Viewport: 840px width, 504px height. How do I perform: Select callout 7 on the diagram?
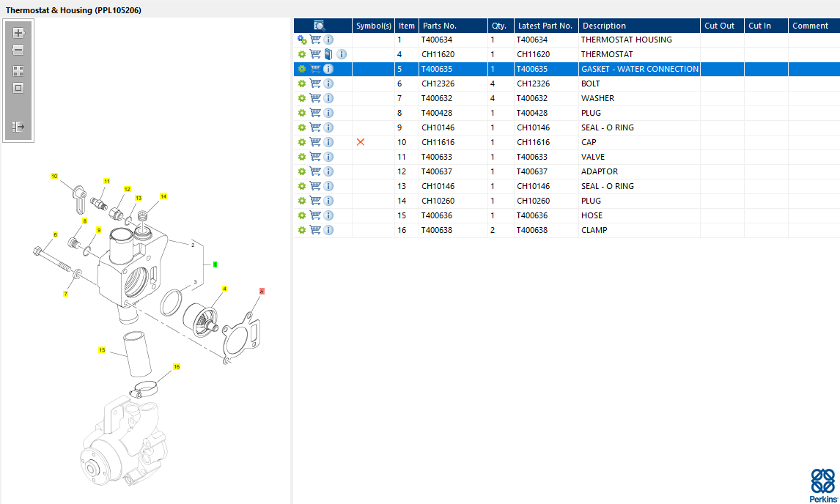tap(66, 294)
